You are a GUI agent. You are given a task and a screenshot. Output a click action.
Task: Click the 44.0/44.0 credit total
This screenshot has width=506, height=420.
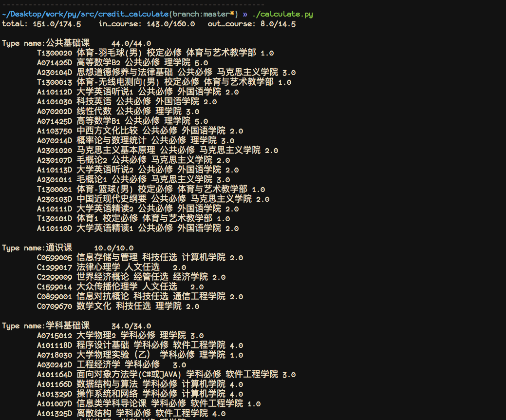pyautogui.click(x=131, y=43)
